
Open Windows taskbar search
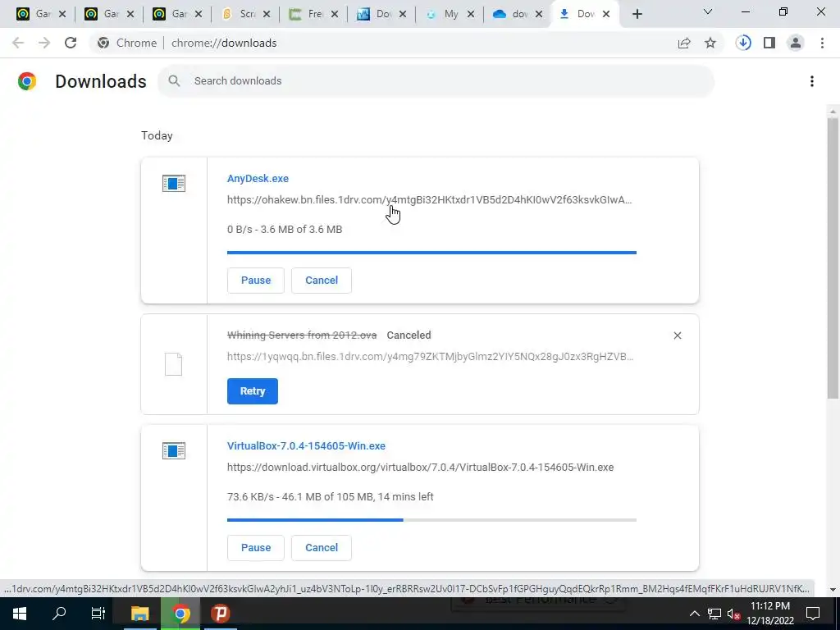tap(59, 614)
